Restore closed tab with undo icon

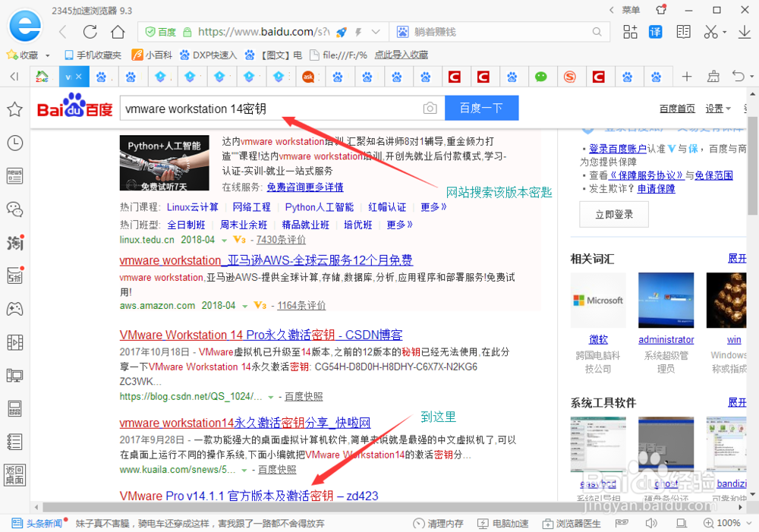point(738,77)
